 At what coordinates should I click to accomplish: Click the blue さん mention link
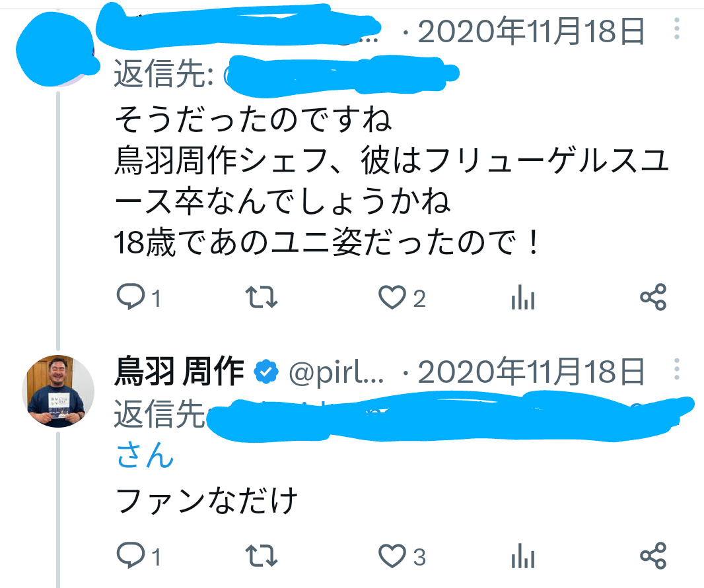[145, 454]
